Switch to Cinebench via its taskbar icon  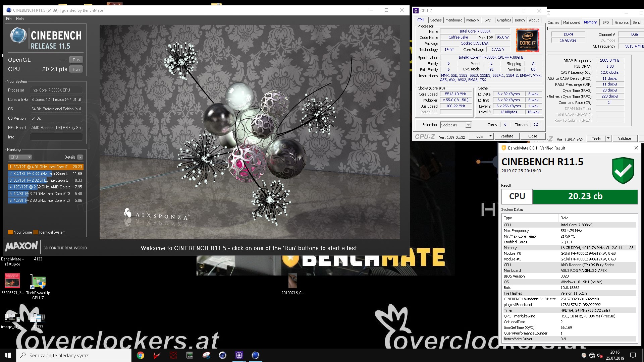pos(255,355)
